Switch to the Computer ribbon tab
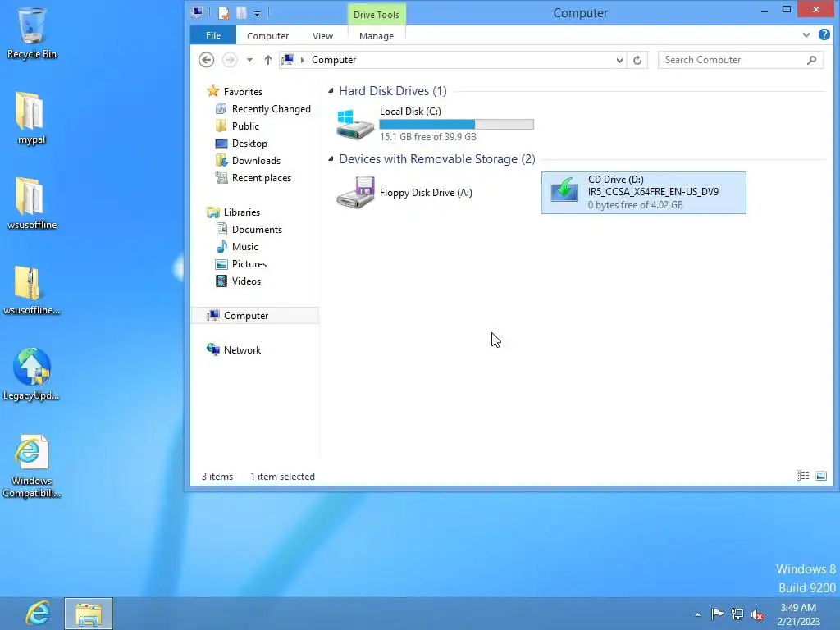 268,36
